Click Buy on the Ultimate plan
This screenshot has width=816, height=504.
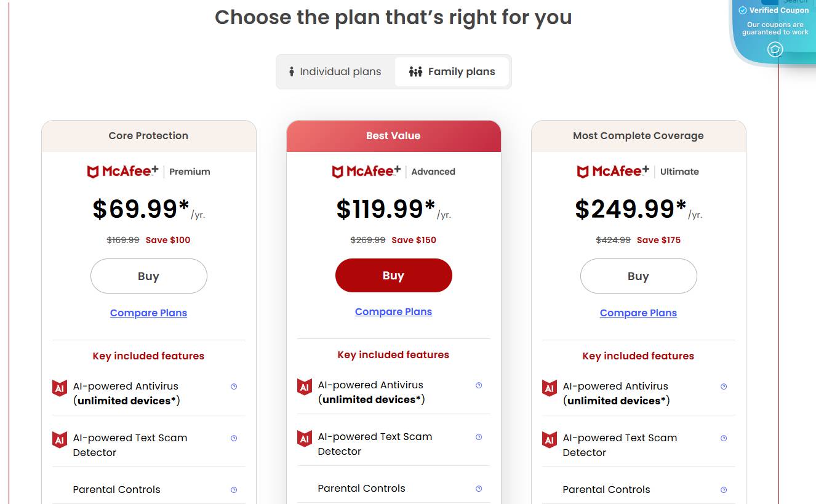tap(638, 276)
